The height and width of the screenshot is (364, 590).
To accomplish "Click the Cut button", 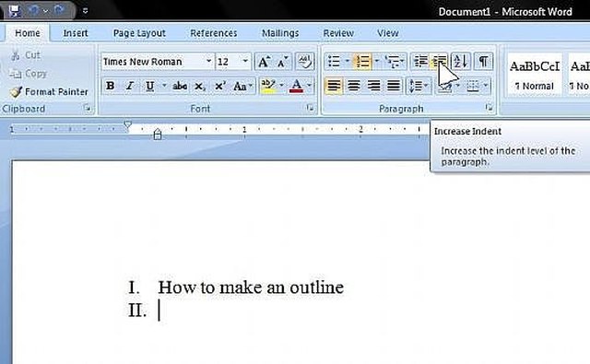I will click(26, 55).
